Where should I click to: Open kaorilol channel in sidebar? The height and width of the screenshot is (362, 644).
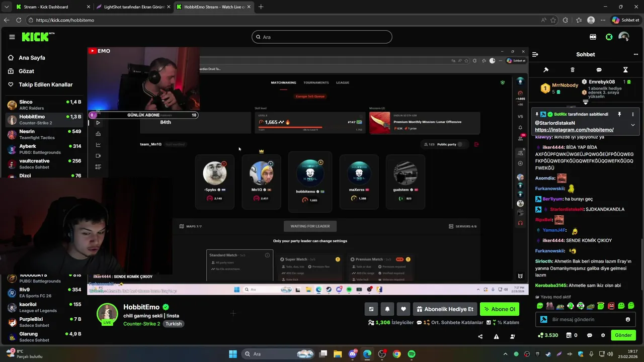coord(44,307)
